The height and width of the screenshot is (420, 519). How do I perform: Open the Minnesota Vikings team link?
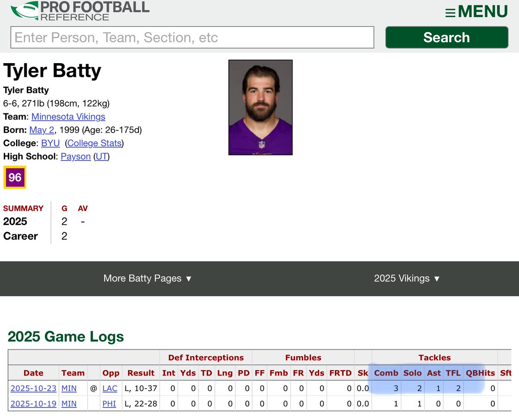click(68, 117)
